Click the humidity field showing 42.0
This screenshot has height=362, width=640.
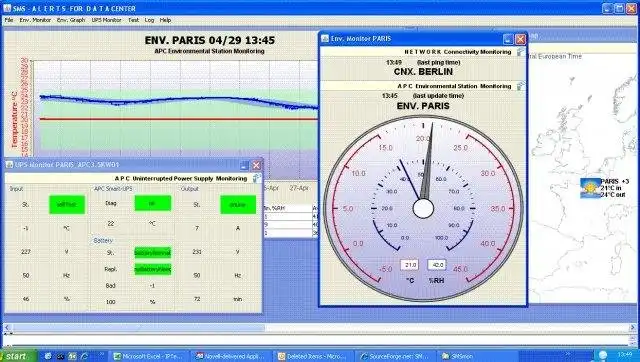tap(437, 265)
